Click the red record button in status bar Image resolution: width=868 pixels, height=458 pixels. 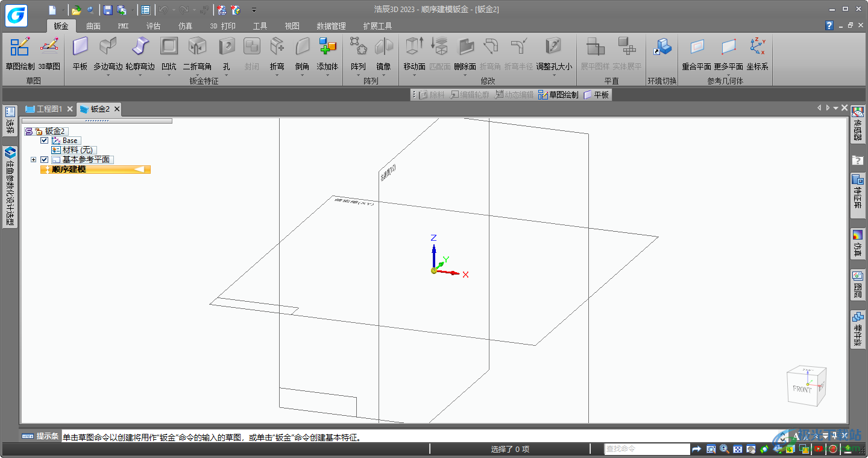click(833, 449)
